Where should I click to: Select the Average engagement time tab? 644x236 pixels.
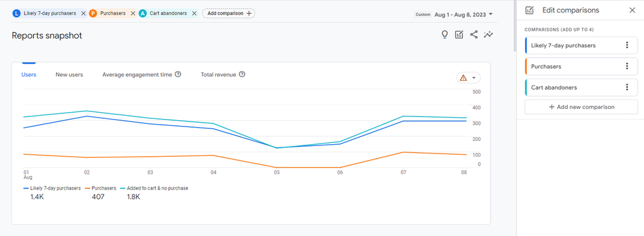137,75
